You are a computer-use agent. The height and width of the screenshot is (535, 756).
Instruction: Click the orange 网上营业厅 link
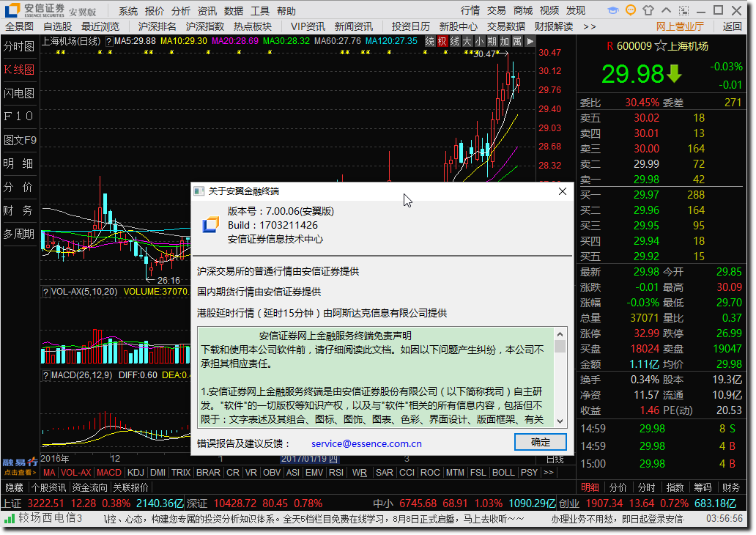pos(680,26)
